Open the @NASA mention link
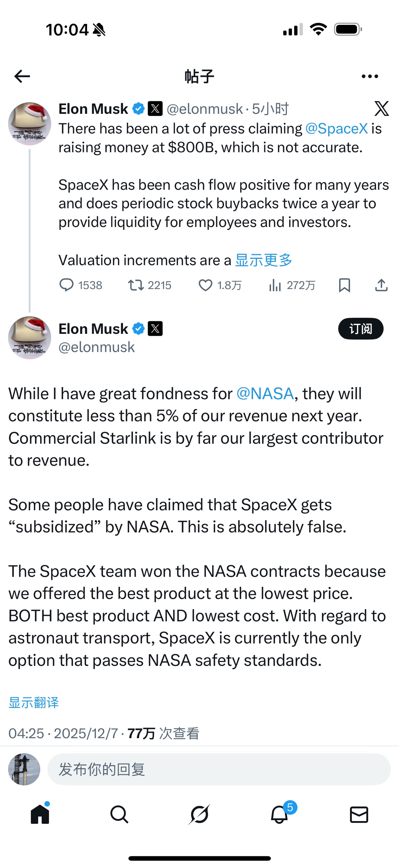399x868 pixels. (265, 394)
